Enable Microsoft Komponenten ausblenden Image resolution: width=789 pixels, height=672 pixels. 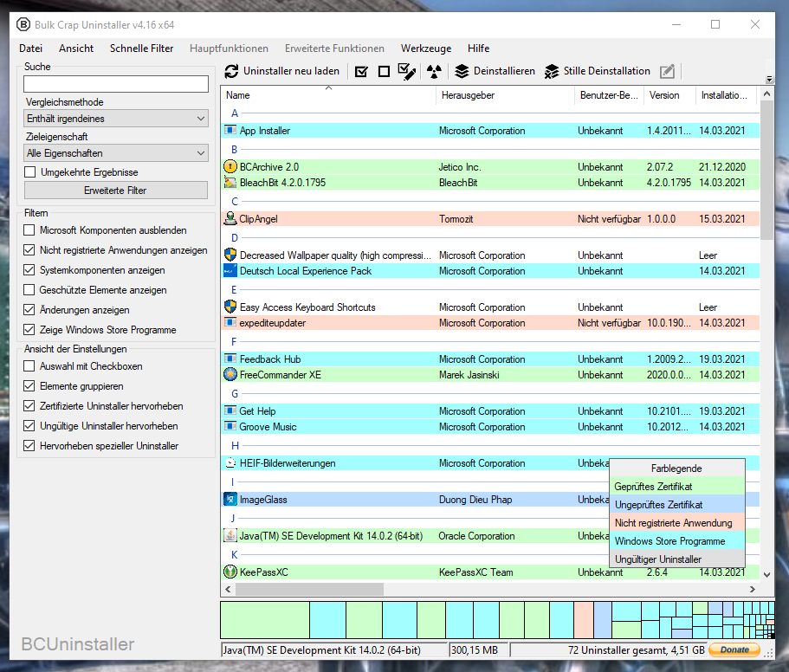(29, 229)
